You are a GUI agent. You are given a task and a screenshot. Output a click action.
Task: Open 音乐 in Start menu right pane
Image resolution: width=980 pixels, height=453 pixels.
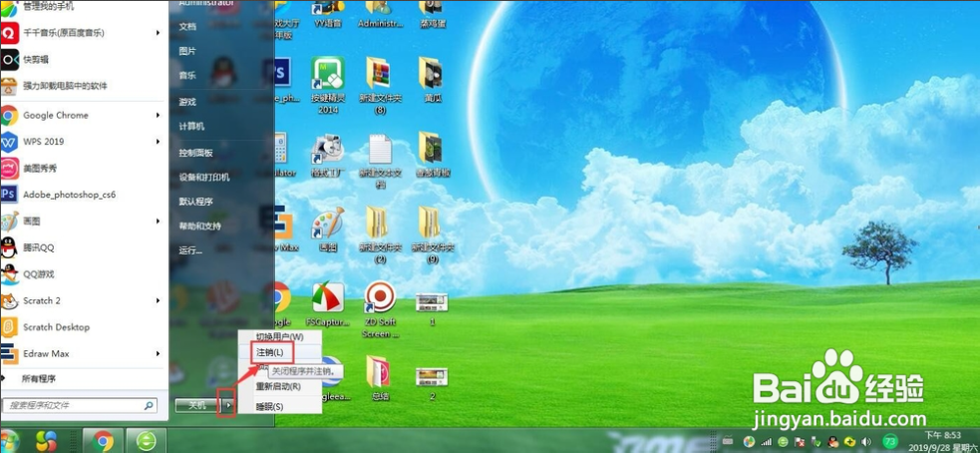click(x=187, y=76)
